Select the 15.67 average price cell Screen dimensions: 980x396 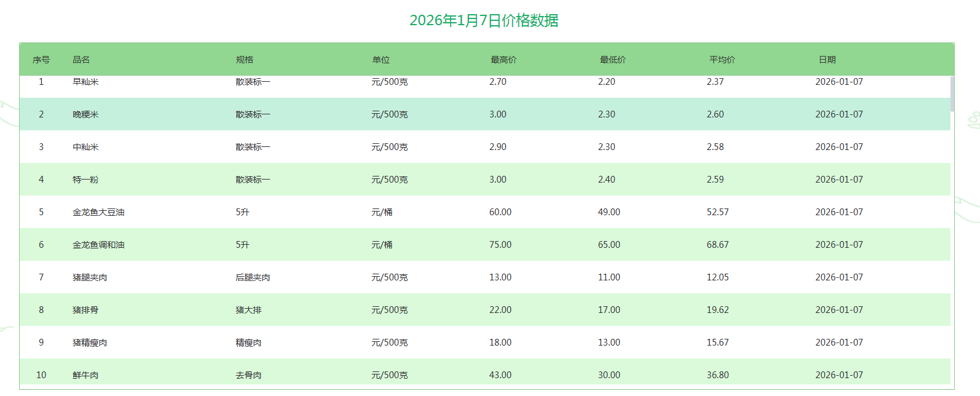(718, 343)
